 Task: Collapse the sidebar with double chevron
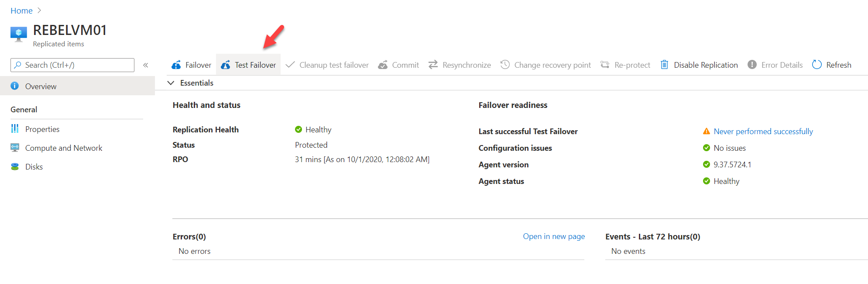click(x=146, y=65)
